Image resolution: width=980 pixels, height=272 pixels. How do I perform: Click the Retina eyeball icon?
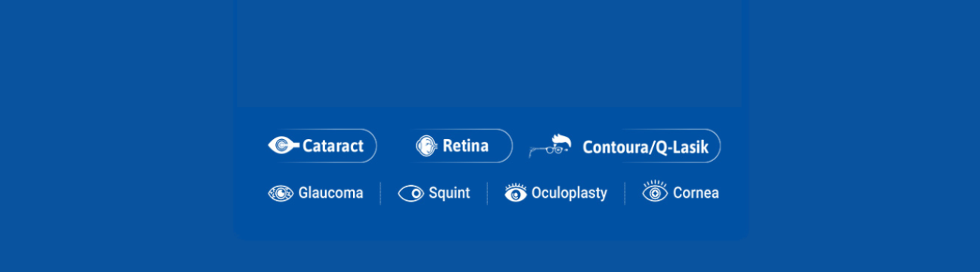coord(426,146)
